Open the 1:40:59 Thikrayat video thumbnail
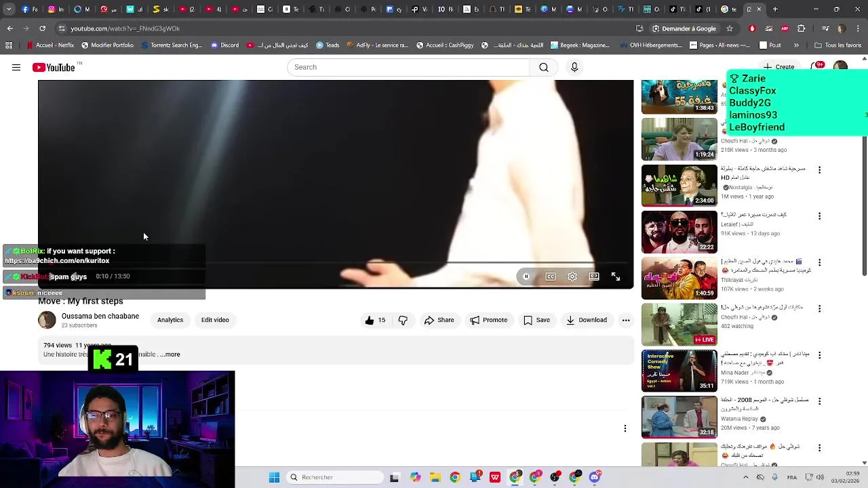 679,278
